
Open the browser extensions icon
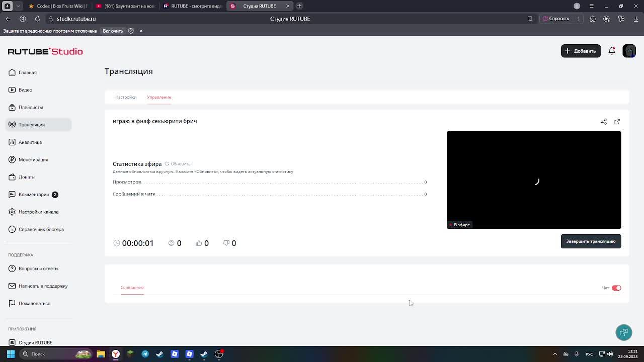point(593,19)
